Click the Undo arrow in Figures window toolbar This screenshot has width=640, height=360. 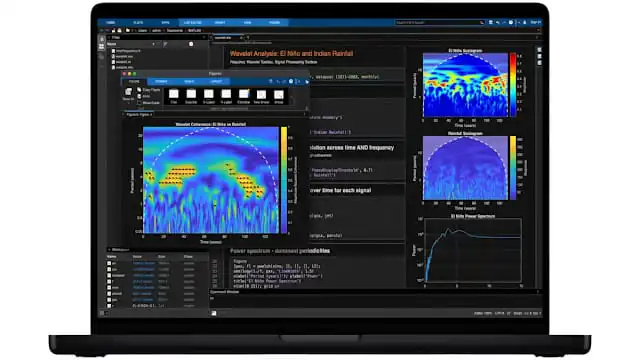pos(278,81)
